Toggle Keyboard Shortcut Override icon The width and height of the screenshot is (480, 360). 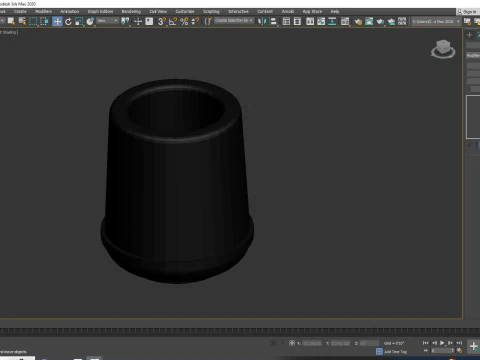click(x=149, y=22)
